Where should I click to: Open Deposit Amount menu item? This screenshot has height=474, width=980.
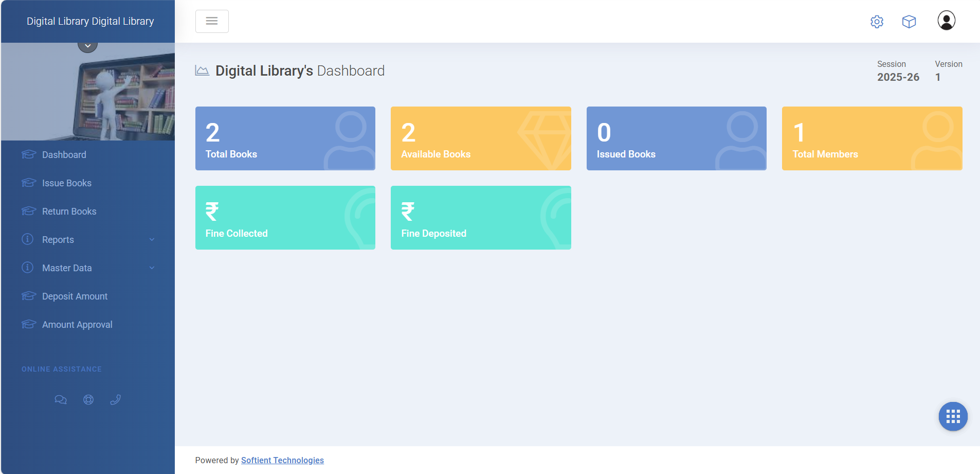pos(75,296)
